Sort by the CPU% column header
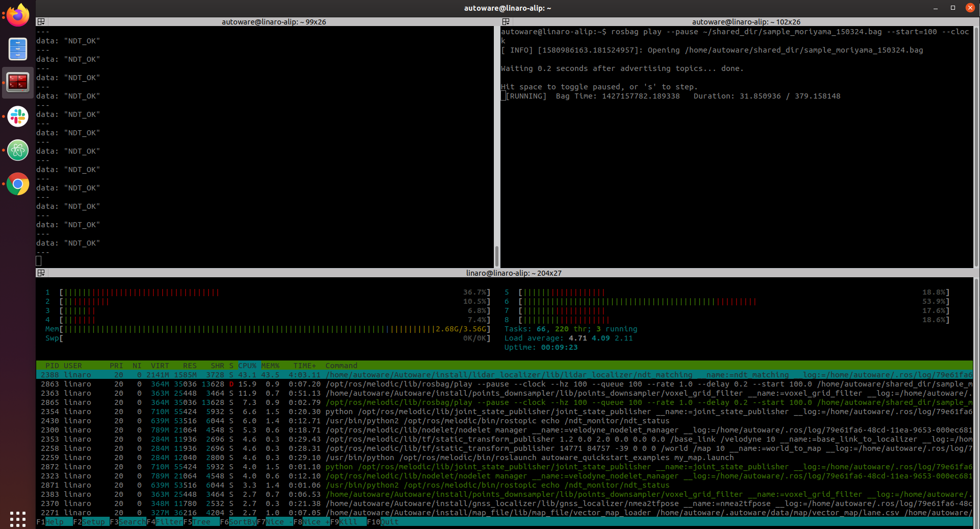This screenshot has height=529, width=980. click(x=247, y=366)
